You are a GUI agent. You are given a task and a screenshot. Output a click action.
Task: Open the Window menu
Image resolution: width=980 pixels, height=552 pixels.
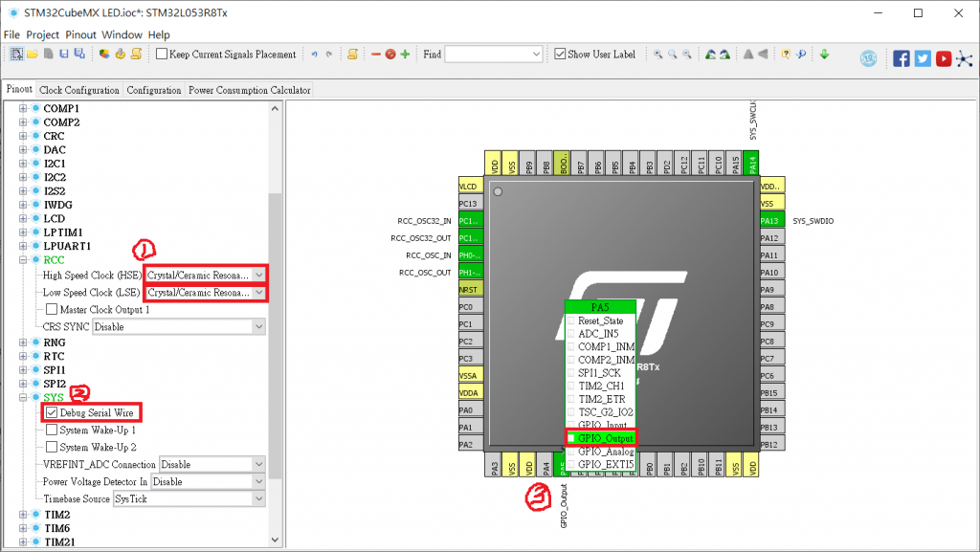[x=122, y=35]
